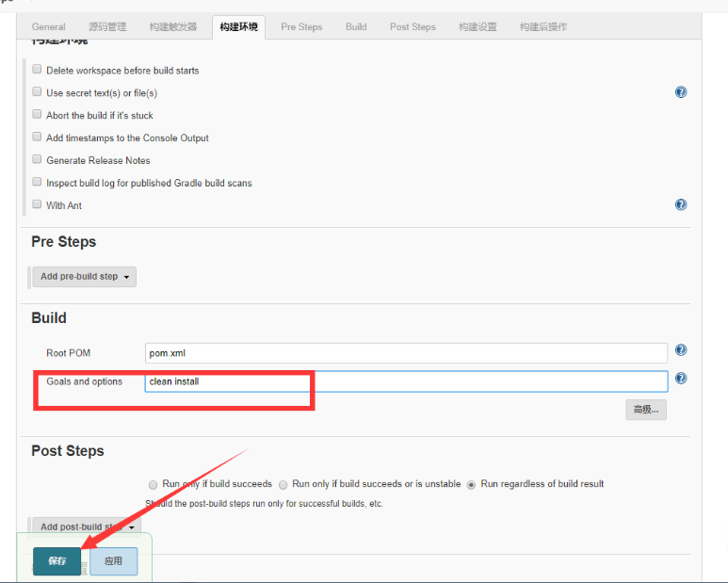Open help icon for Goals and options
728x583 pixels.
(681, 379)
